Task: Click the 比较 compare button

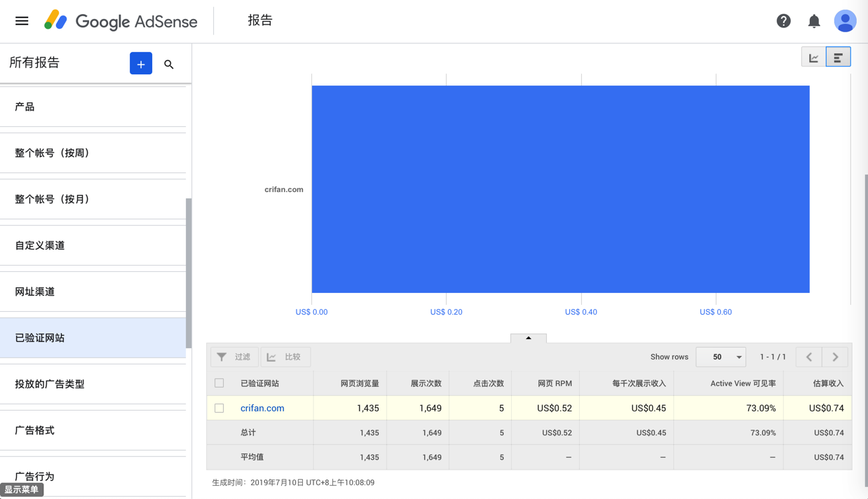Action: coord(285,357)
